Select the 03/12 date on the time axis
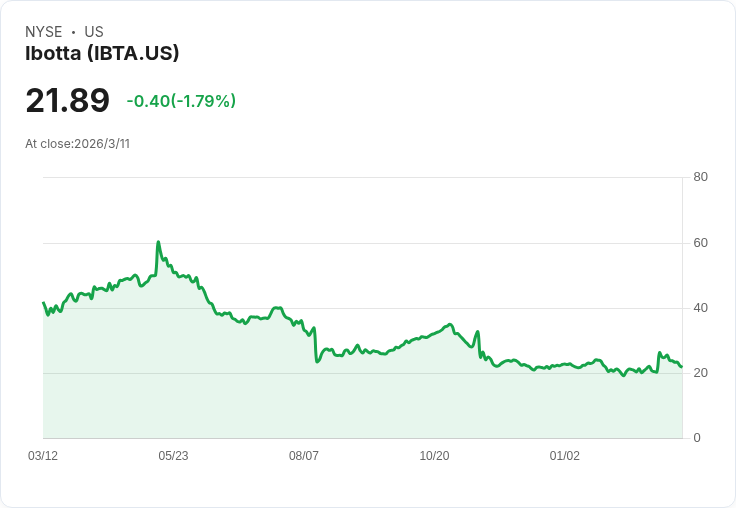The height and width of the screenshot is (508, 736). 43,456
